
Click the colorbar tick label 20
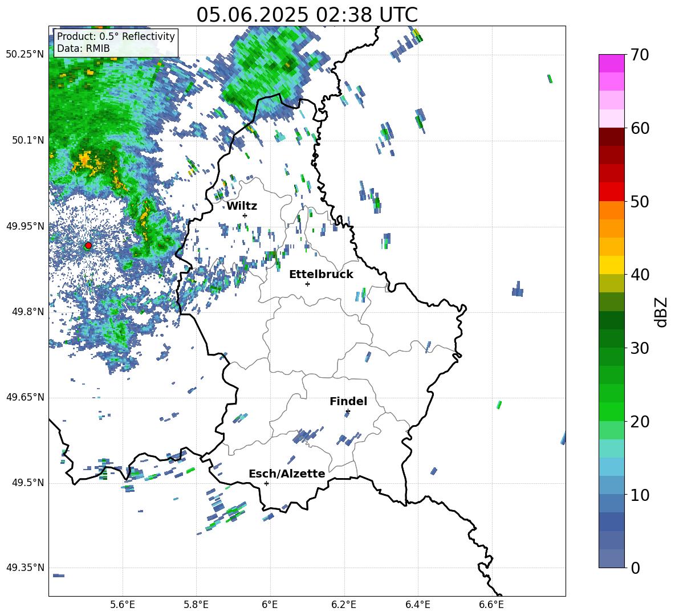pyautogui.click(x=640, y=421)
